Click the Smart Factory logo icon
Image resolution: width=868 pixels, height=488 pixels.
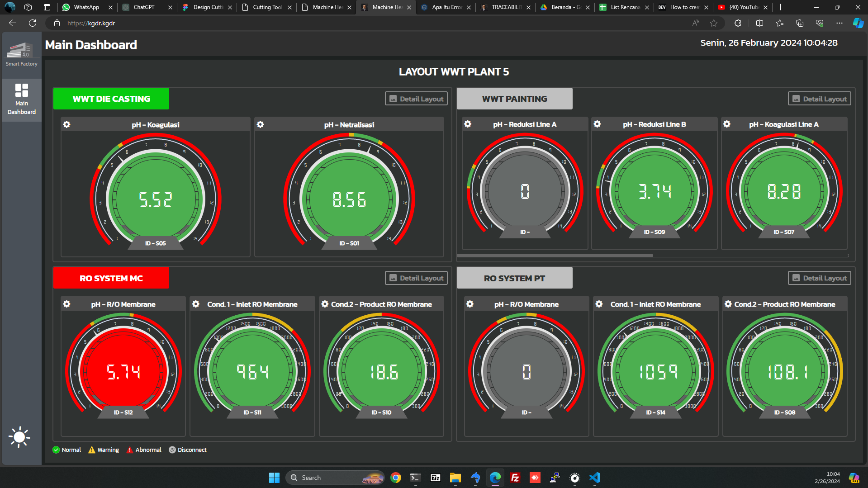[x=21, y=50]
